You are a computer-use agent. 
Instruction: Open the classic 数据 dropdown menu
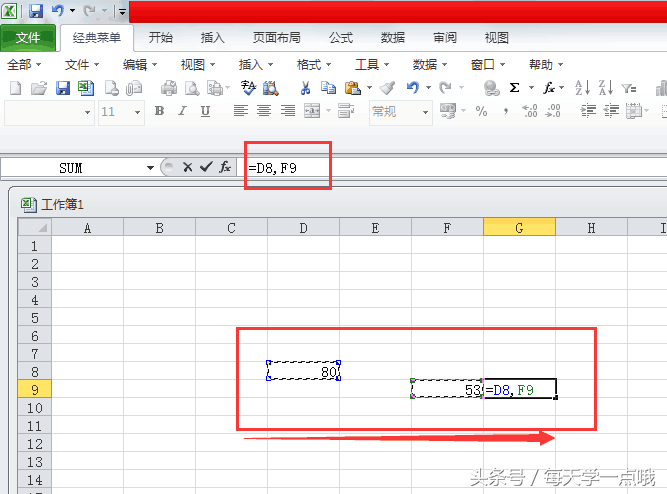(x=430, y=65)
